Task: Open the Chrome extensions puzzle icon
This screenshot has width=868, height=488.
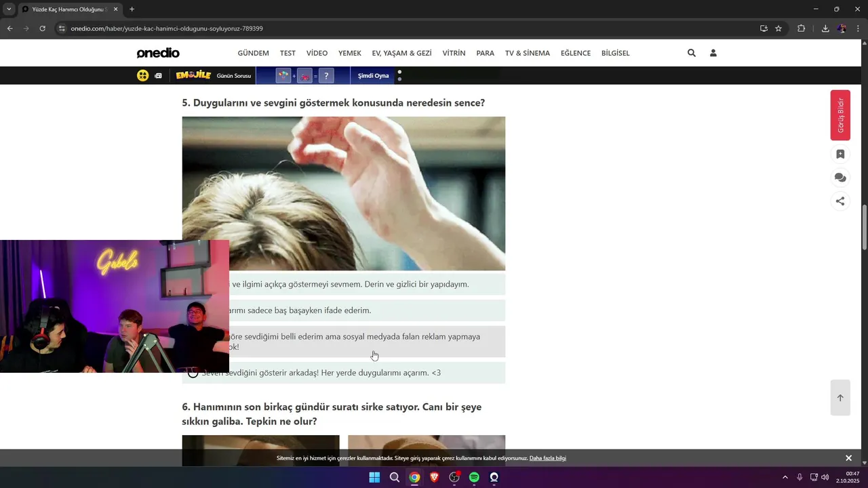Action: [x=801, y=28]
